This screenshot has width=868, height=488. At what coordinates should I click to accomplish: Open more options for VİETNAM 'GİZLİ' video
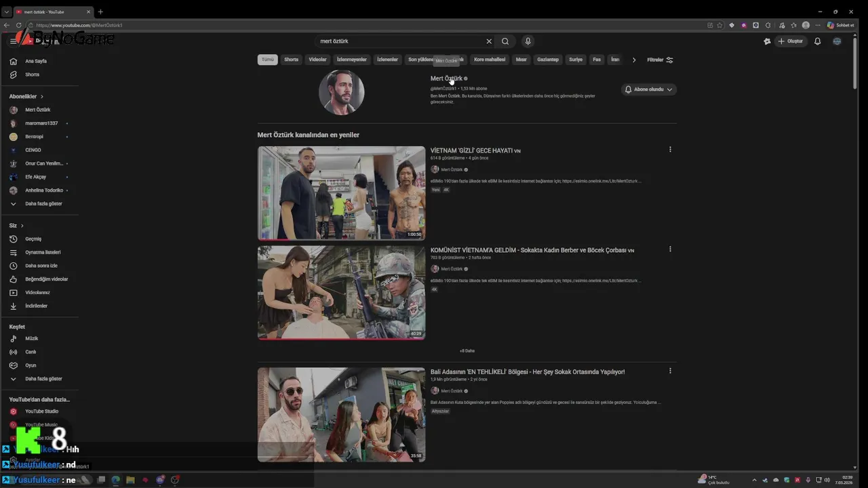pos(670,150)
